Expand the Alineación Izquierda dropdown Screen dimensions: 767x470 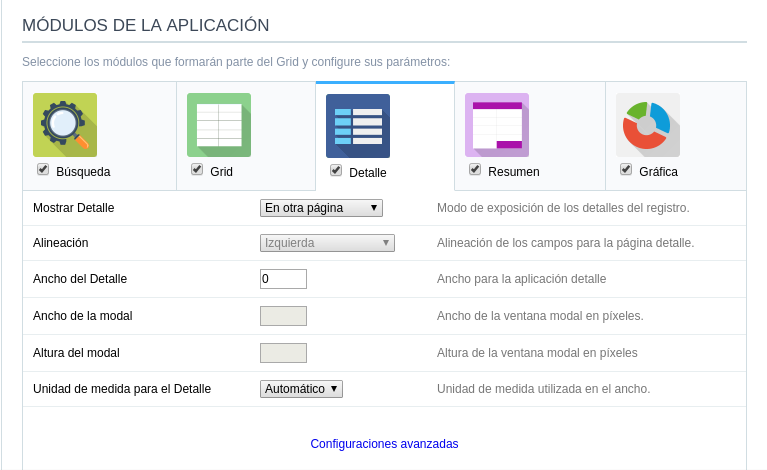(x=327, y=243)
